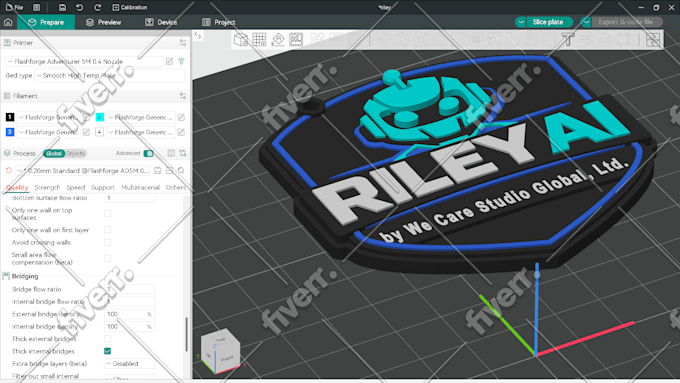Save the current process preset

click(157, 170)
